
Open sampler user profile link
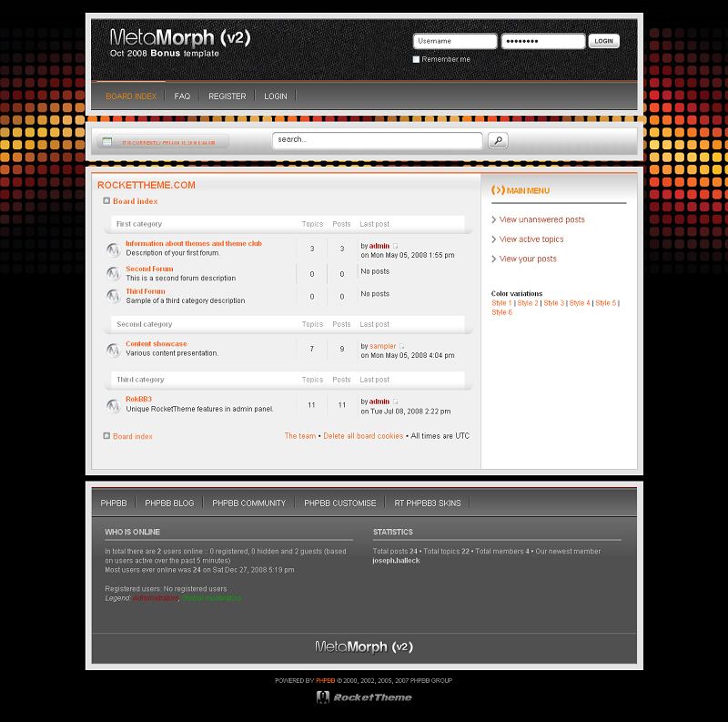point(382,346)
